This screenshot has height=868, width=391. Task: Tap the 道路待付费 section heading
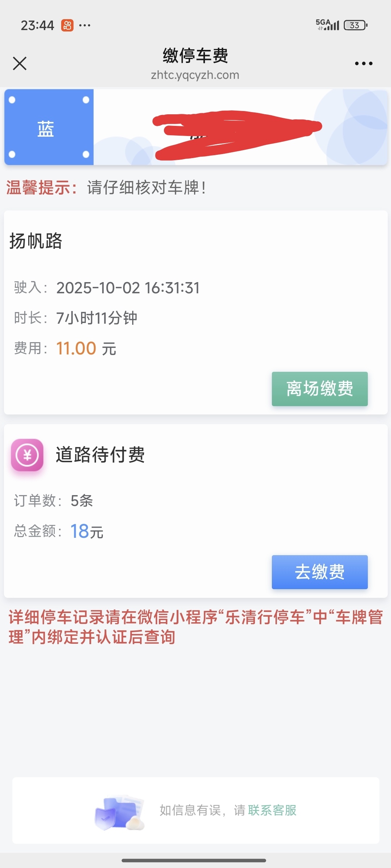pos(100,455)
